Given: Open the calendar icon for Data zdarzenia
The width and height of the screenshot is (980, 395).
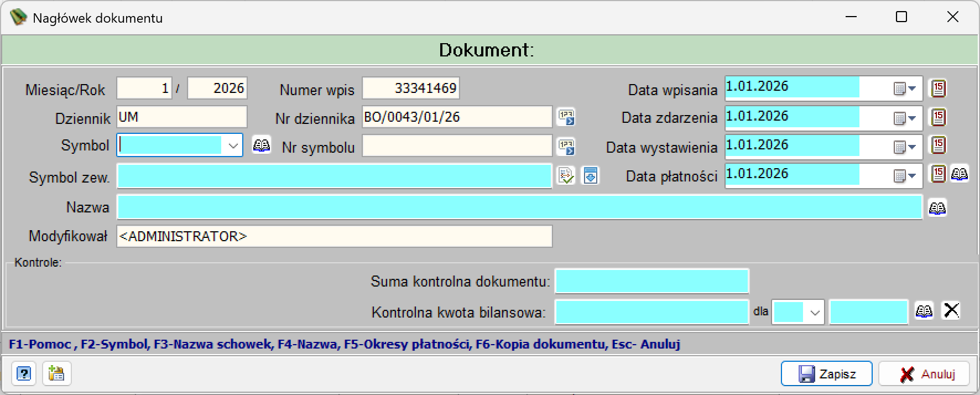Looking at the screenshot, I should pos(939,117).
